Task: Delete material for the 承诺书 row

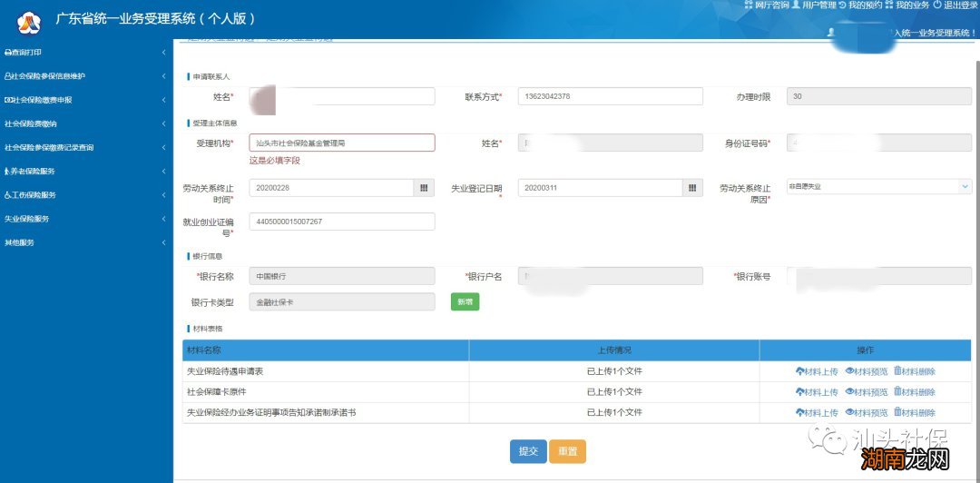Action: coord(915,413)
